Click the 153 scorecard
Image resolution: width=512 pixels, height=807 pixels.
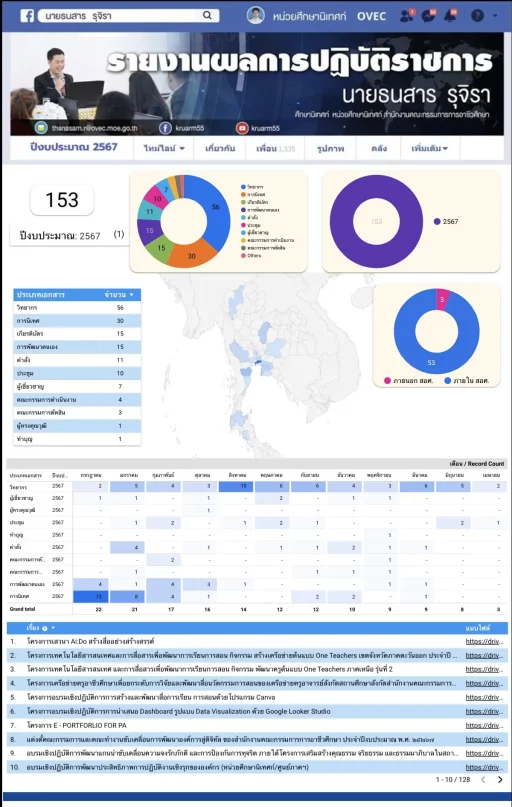[x=62, y=200]
